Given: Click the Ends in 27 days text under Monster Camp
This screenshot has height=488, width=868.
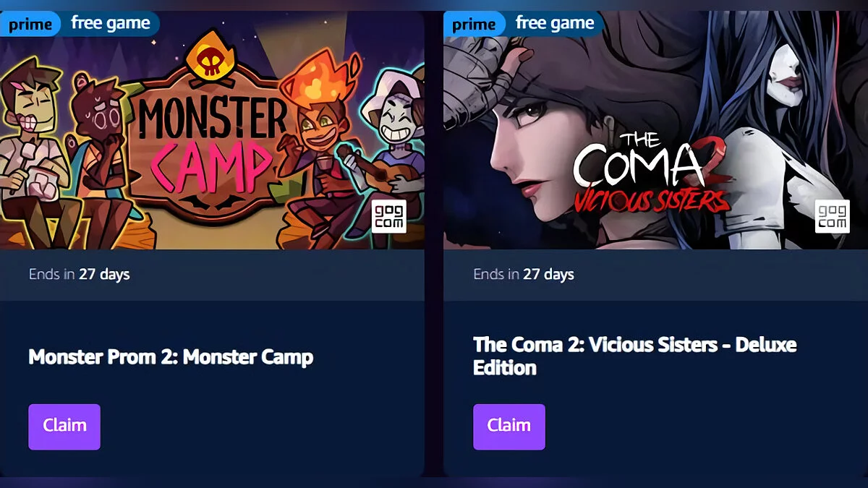Looking at the screenshot, I should point(80,275).
